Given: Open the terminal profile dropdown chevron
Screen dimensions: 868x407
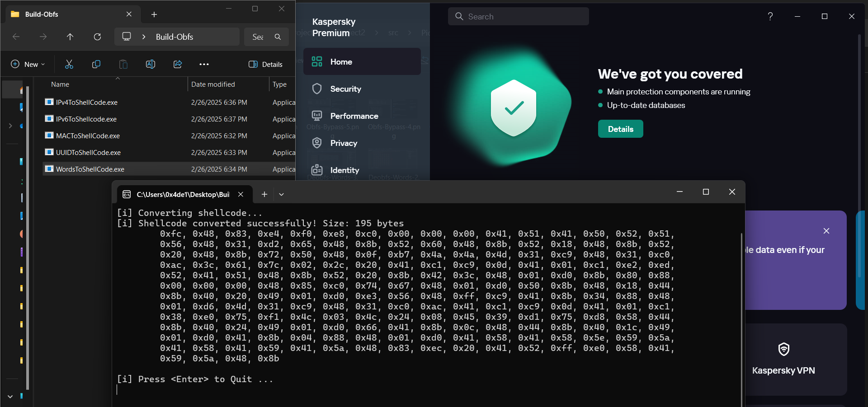Looking at the screenshot, I should (x=281, y=194).
